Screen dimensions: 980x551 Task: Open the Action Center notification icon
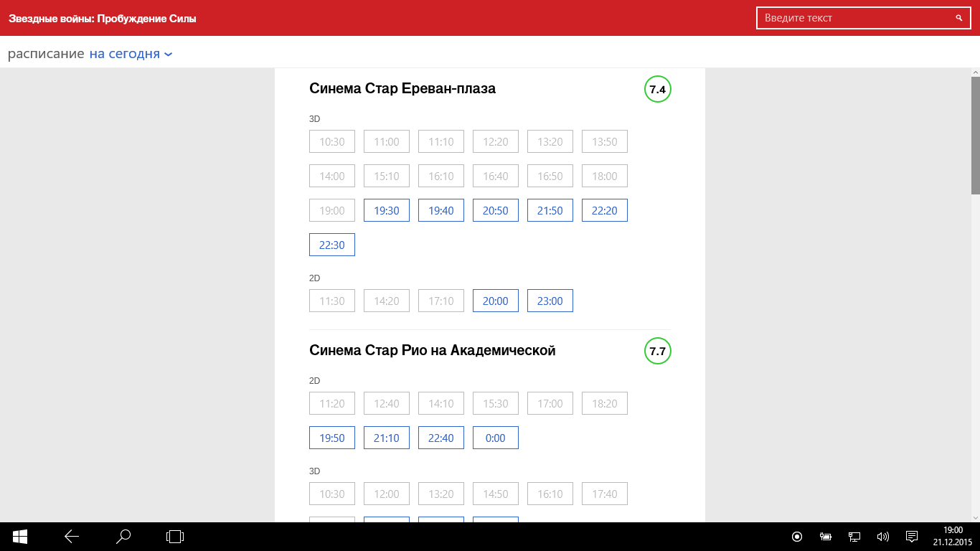[912, 537]
